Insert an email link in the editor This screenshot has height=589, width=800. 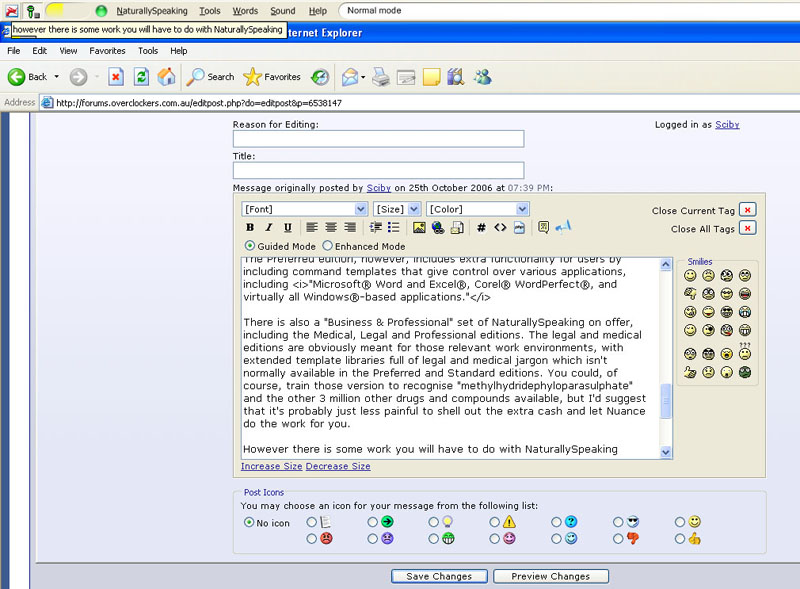(457, 228)
